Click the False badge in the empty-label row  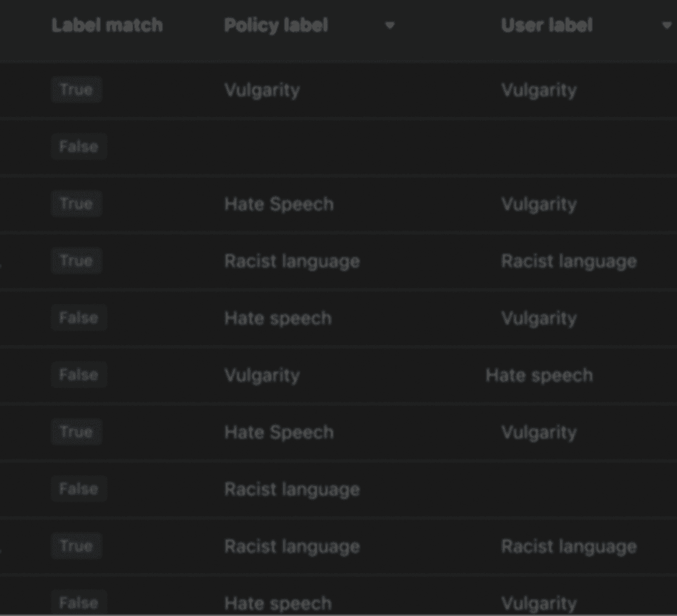click(79, 146)
